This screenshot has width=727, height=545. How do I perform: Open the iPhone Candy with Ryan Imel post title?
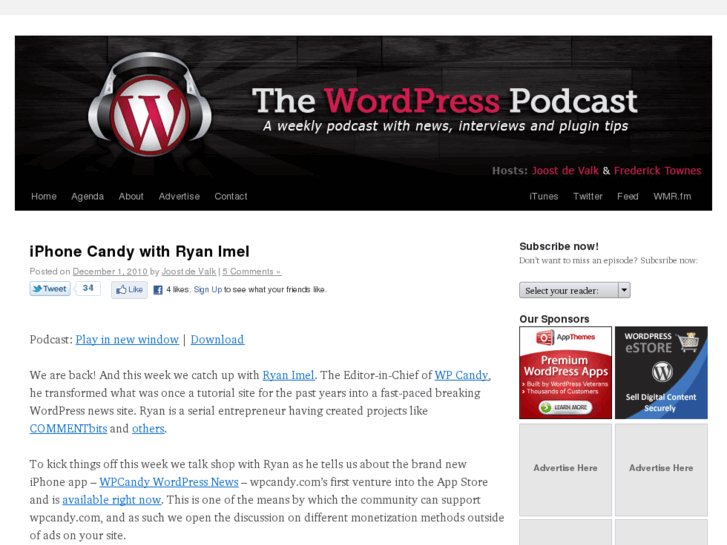[139, 251]
